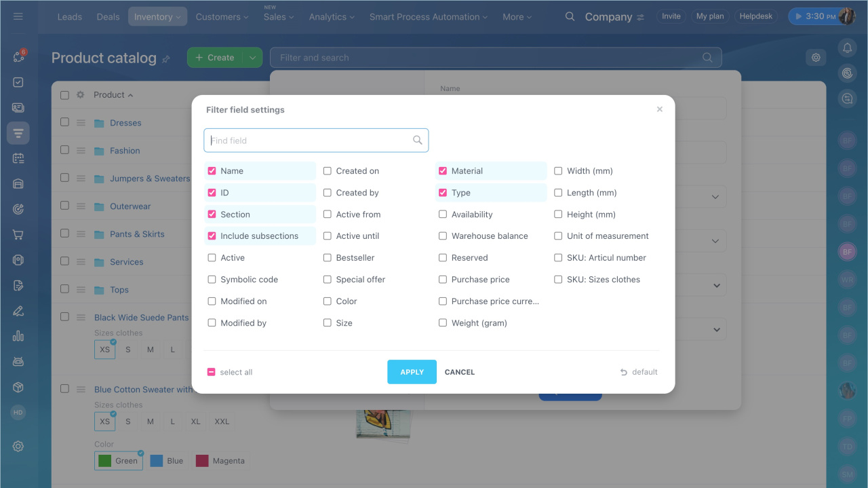Go to the Deals tab
The image size is (868, 488).
pos(108,17)
